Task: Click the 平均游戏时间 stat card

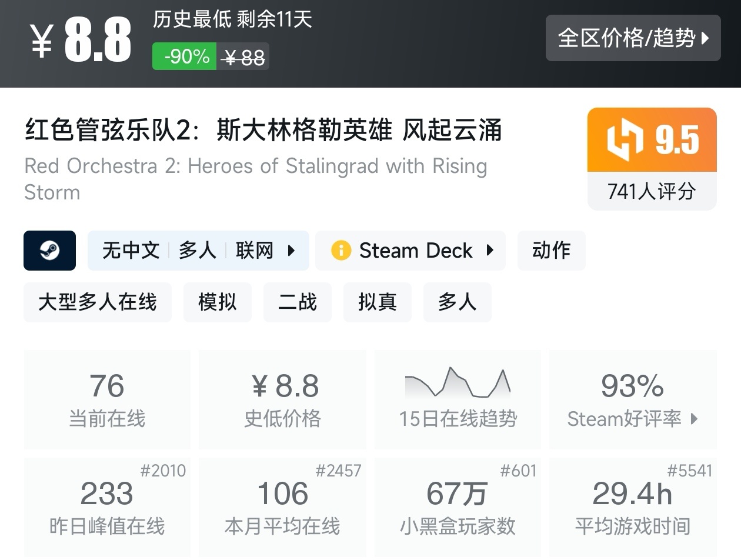Action: pos(633,507)
